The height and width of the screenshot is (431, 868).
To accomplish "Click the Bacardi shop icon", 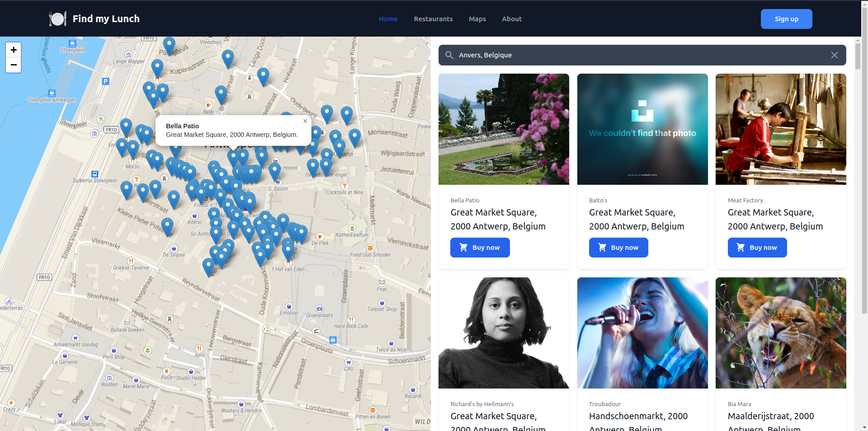I will [413, 389].
